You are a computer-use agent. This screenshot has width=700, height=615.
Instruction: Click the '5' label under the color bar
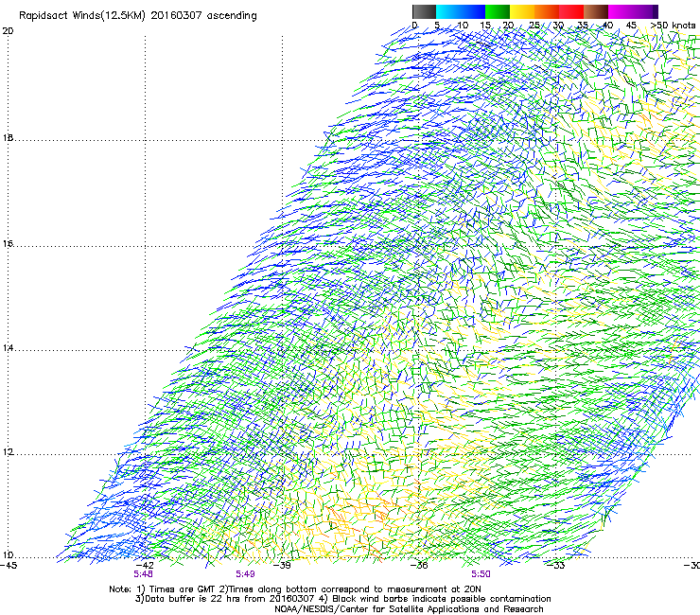click(x=437, y=25)
